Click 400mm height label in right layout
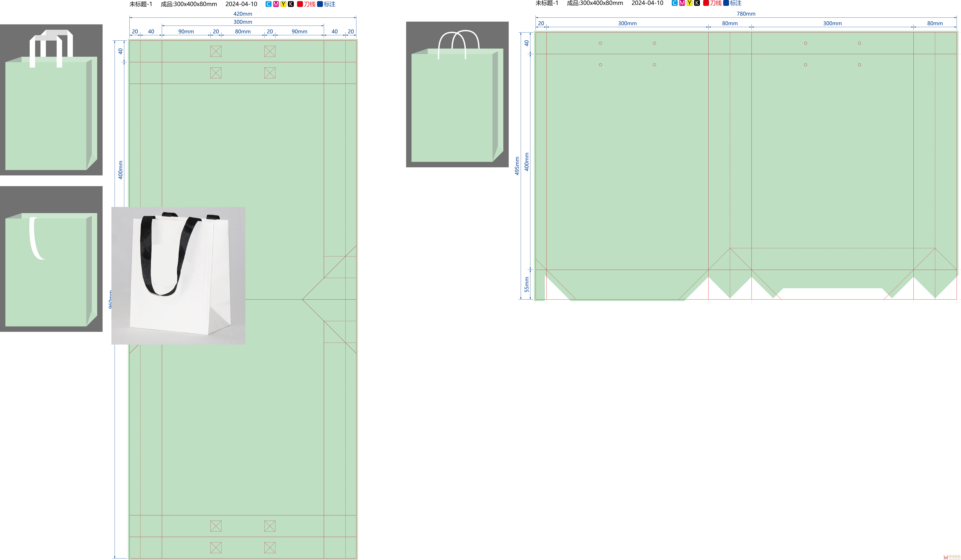Image resolution: width=961 pixels, height=560 pixels. [x=527, y=162]
